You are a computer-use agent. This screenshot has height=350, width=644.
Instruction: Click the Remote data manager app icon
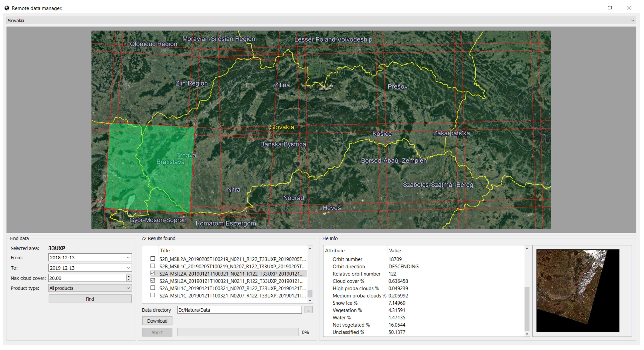[7, 8]
